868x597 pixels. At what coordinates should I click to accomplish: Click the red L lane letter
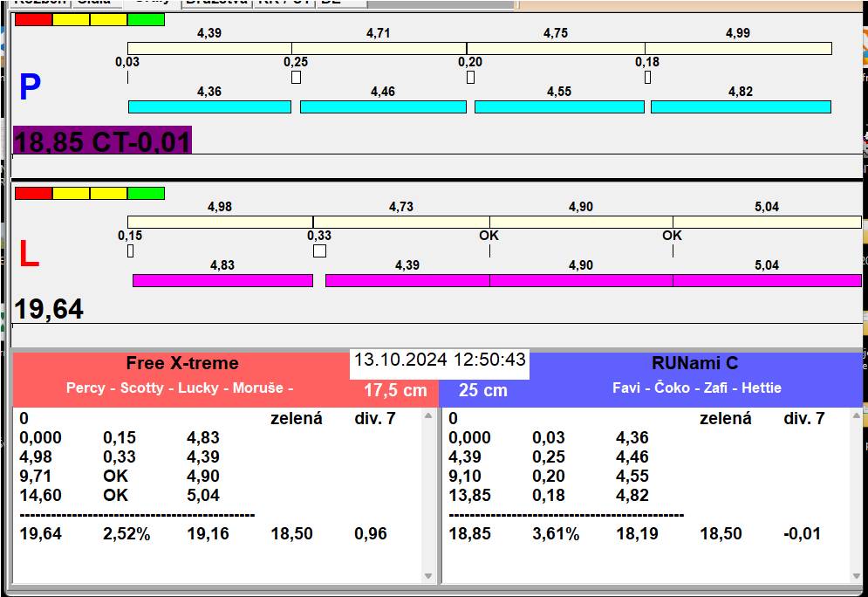(x=29, y=255)
